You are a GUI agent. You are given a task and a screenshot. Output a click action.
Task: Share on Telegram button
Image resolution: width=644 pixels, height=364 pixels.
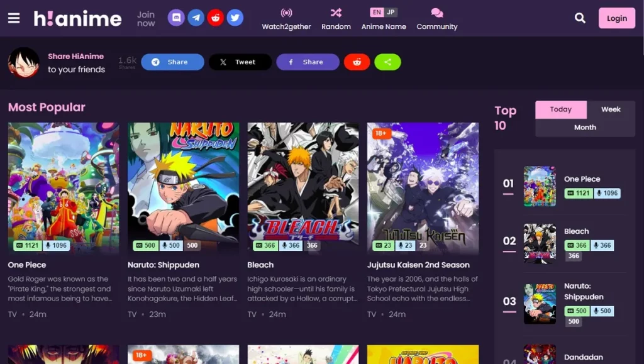(172, 62)
